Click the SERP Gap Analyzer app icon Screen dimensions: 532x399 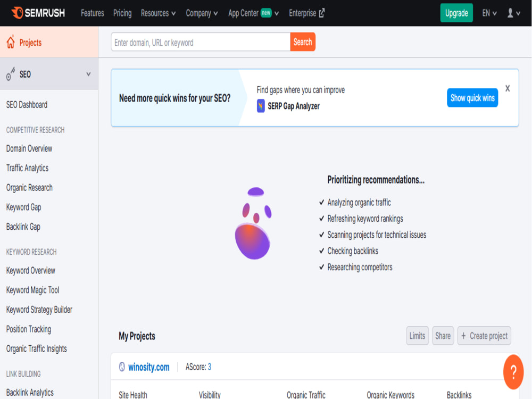click(261, 106)
